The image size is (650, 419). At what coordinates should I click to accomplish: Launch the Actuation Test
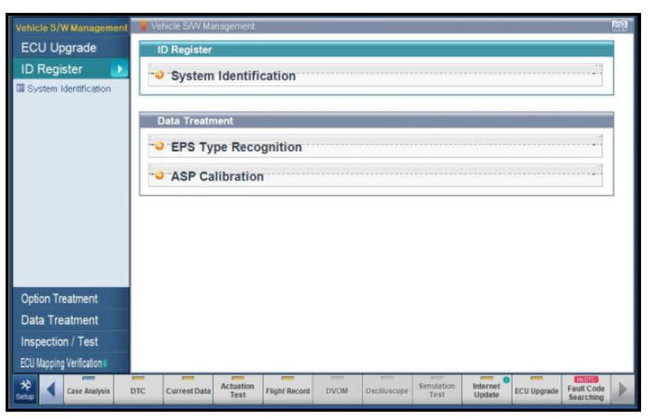click(238, 390)
